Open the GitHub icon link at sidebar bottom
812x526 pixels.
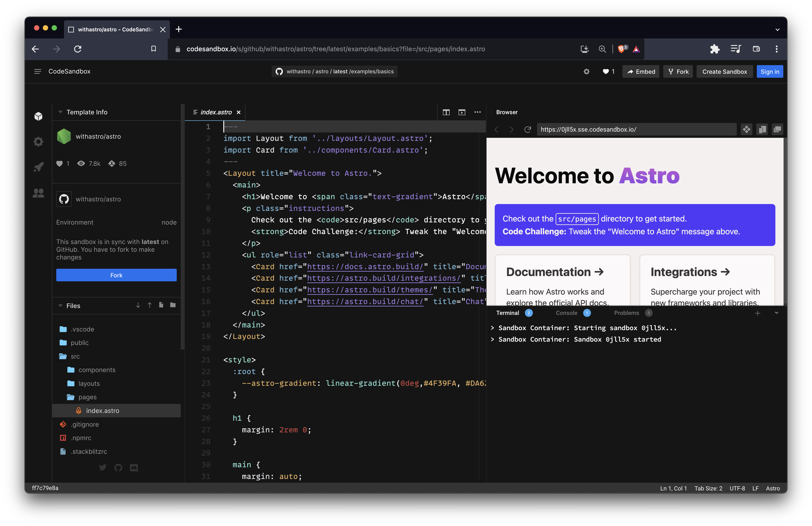point(118,467)
